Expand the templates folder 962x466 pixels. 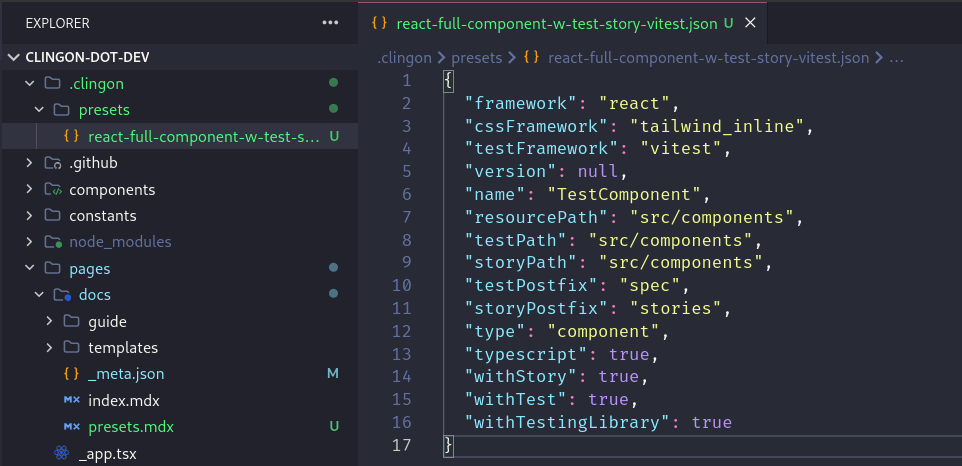click(50, 347)
